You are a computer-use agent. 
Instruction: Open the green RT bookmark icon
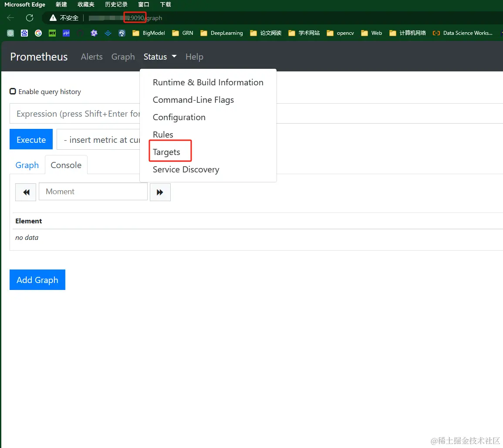pos(52,33)
